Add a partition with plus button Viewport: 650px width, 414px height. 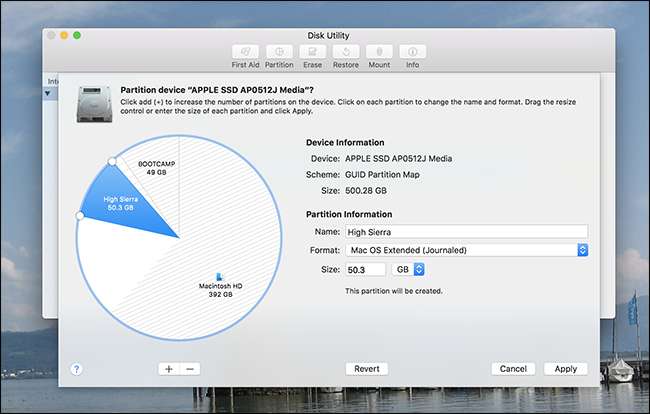coord(168,369)
